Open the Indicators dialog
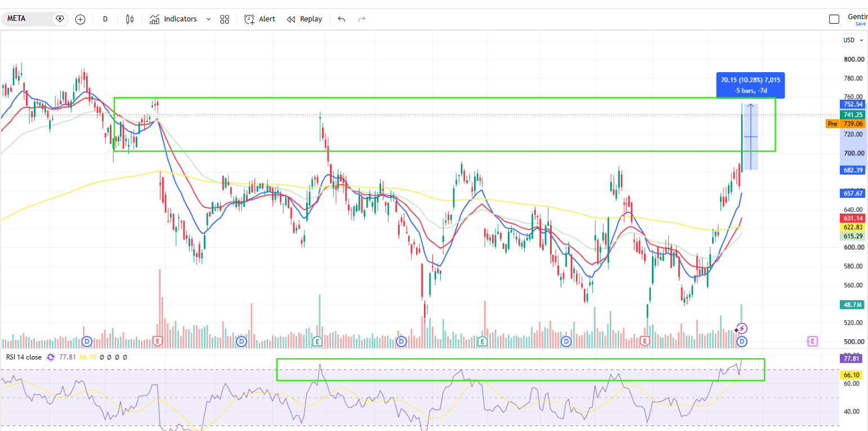The width and height of the screenshot is (868, 431). point(173,19)
